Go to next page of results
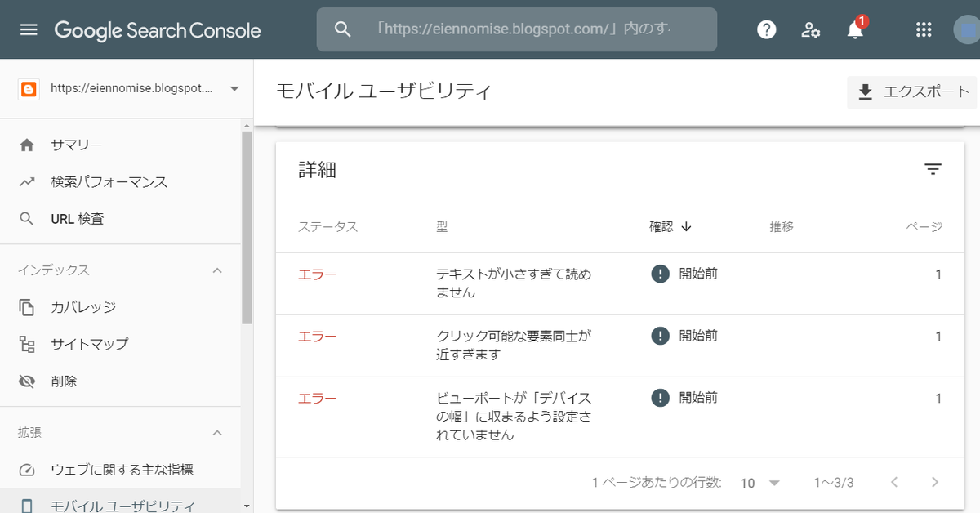Viewport: 980px width, 513px height. pyautogui.click(x=935, y=482)
